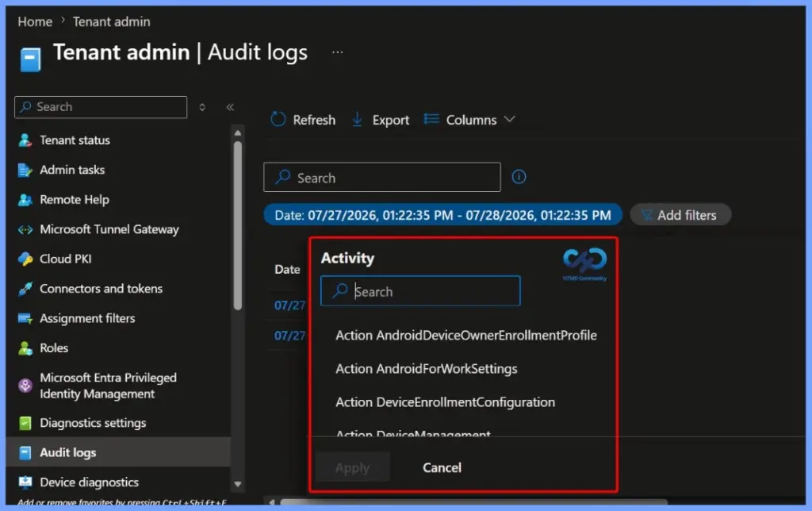Click the sidebar vertical scrollbar thumb
The width and height of the screenshot is (812, 511).
tap(238, 225)
